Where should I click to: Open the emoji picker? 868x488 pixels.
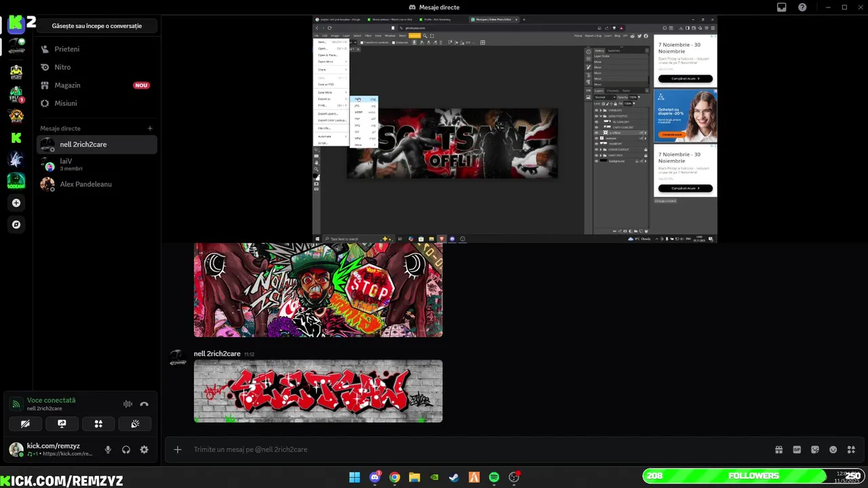click(x=833, y=449)
